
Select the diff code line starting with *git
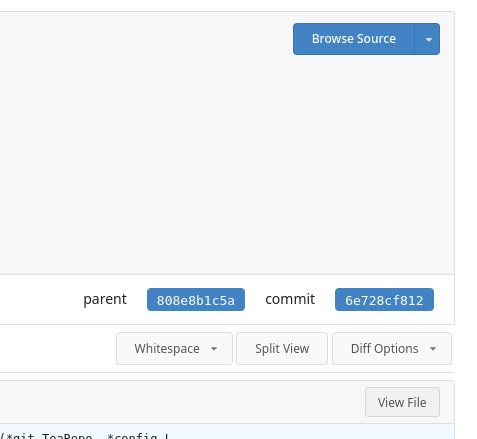tap(227, 432)
